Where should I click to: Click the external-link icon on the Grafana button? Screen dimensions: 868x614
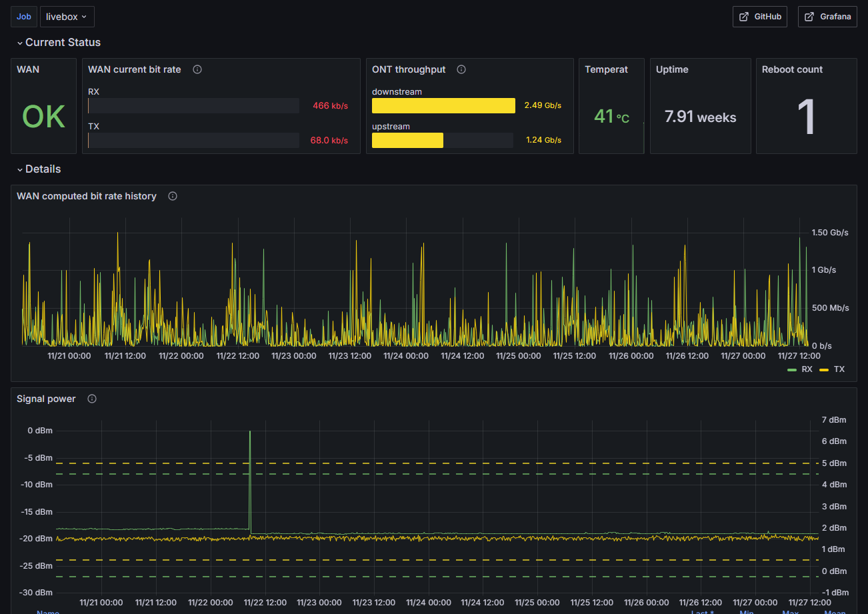(809, 17)
